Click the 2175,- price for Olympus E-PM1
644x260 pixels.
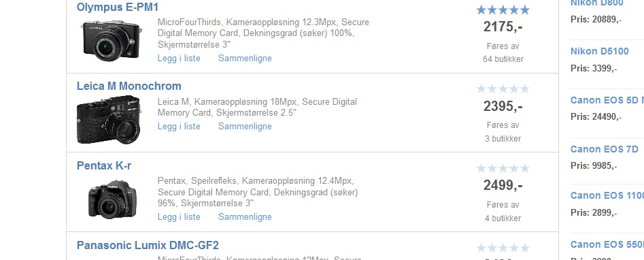503,27
